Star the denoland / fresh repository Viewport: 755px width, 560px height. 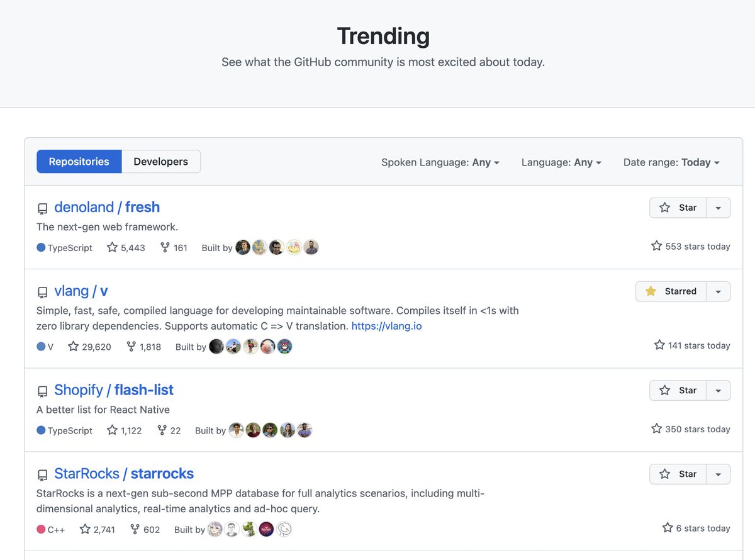[678, 208]
